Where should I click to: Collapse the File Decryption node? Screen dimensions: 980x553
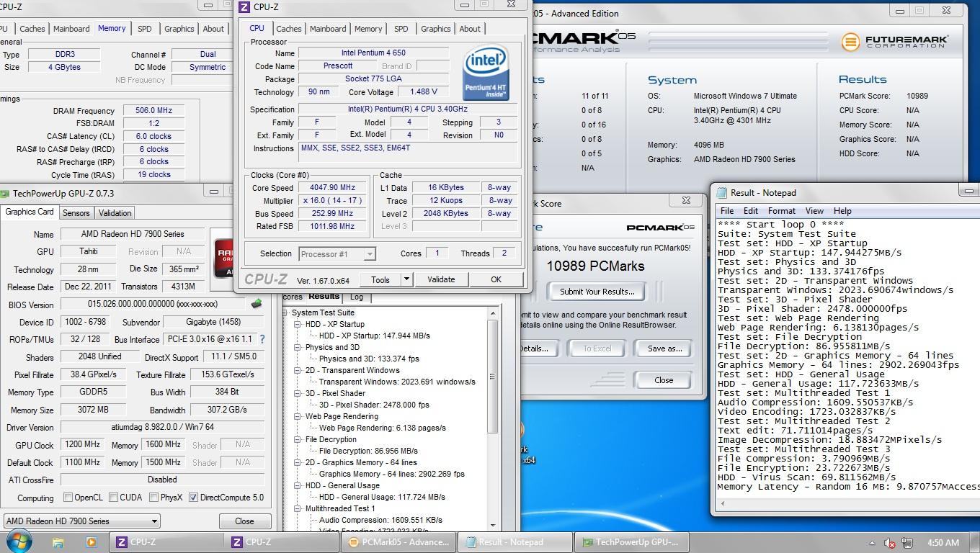[297, 439]
